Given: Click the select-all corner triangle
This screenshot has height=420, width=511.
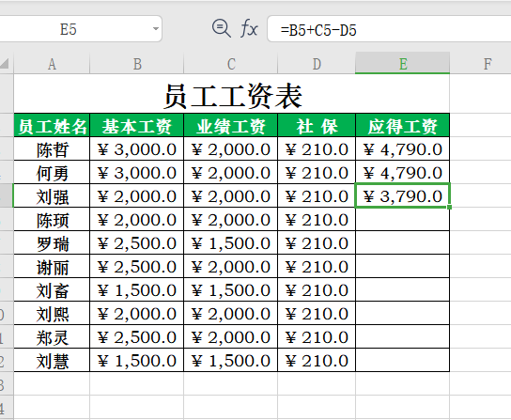Looking at the screenshot, I should (5, 63).
